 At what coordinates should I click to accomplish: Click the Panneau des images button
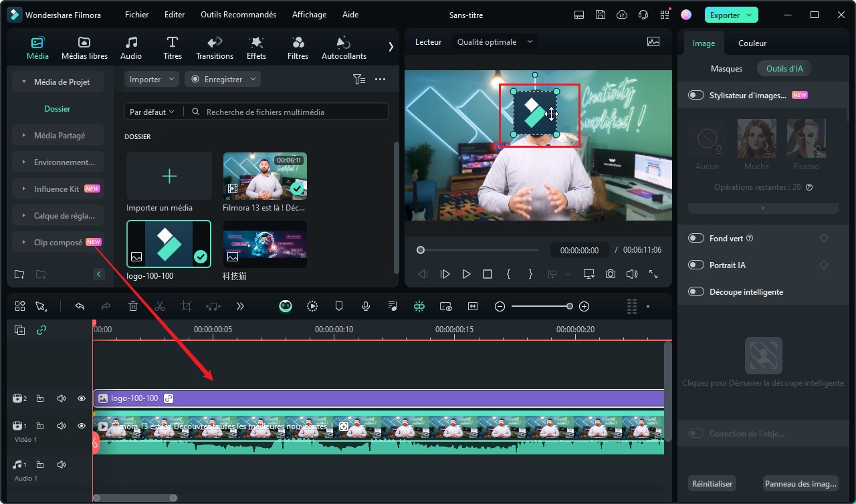pos(800,483)
